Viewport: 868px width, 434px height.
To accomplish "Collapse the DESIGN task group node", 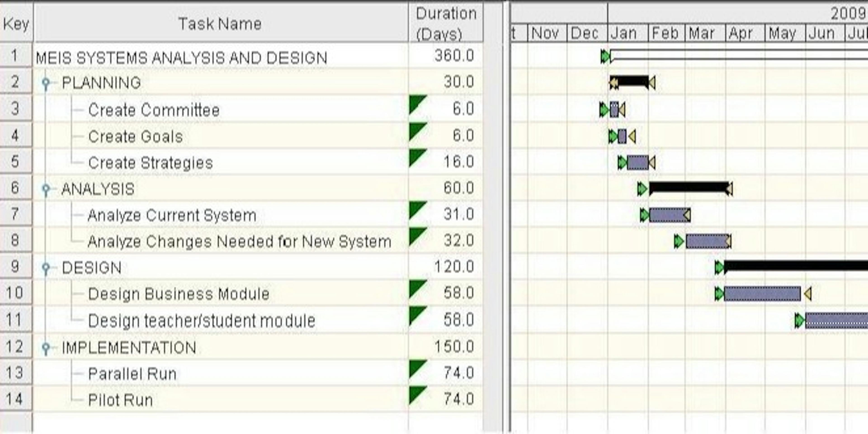I will 45,267.
